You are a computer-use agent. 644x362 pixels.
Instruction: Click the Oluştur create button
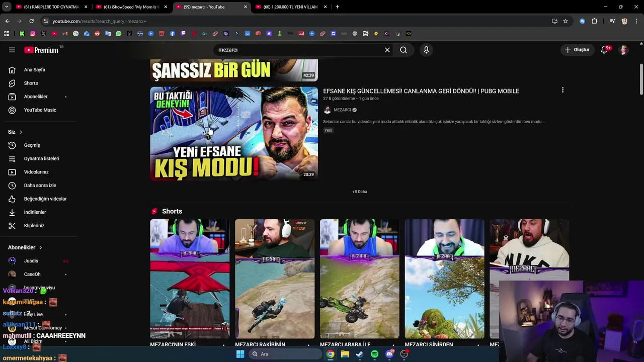click(x=577, y=50)
